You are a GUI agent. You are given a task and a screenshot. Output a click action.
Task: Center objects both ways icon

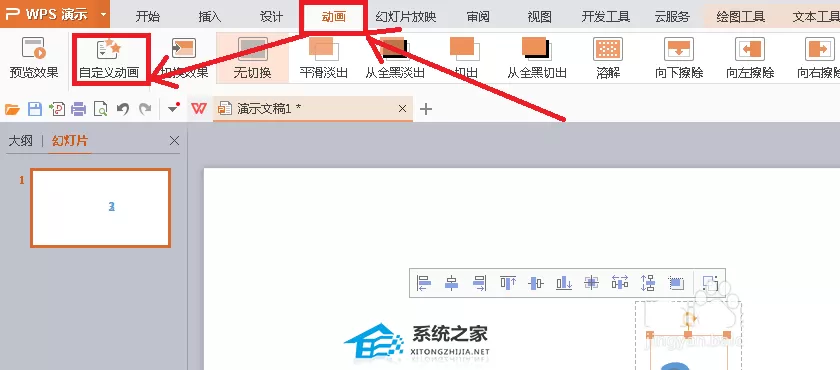click(591, 283)
